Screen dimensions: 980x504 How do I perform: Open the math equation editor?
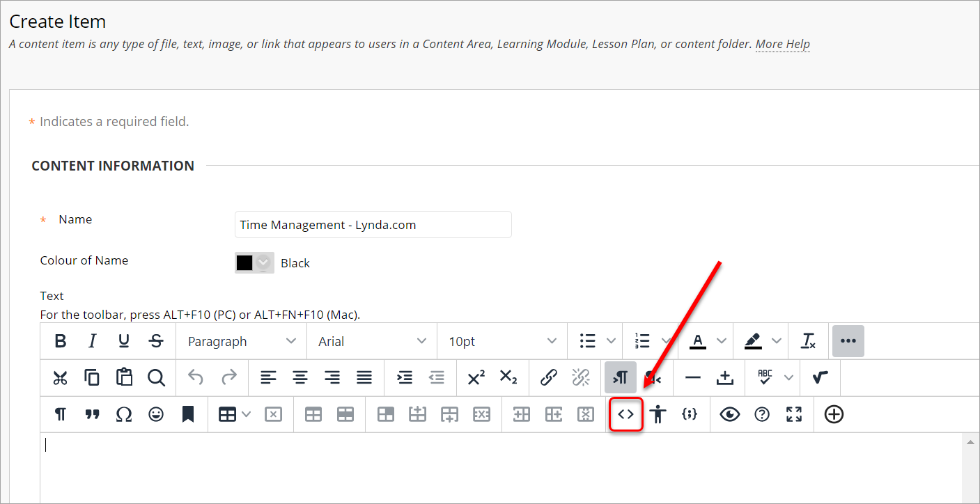click(x=820, y=377)
